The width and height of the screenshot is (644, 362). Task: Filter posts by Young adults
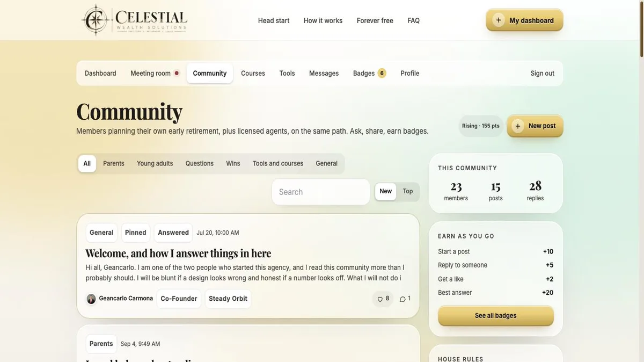tap(155, 164)
